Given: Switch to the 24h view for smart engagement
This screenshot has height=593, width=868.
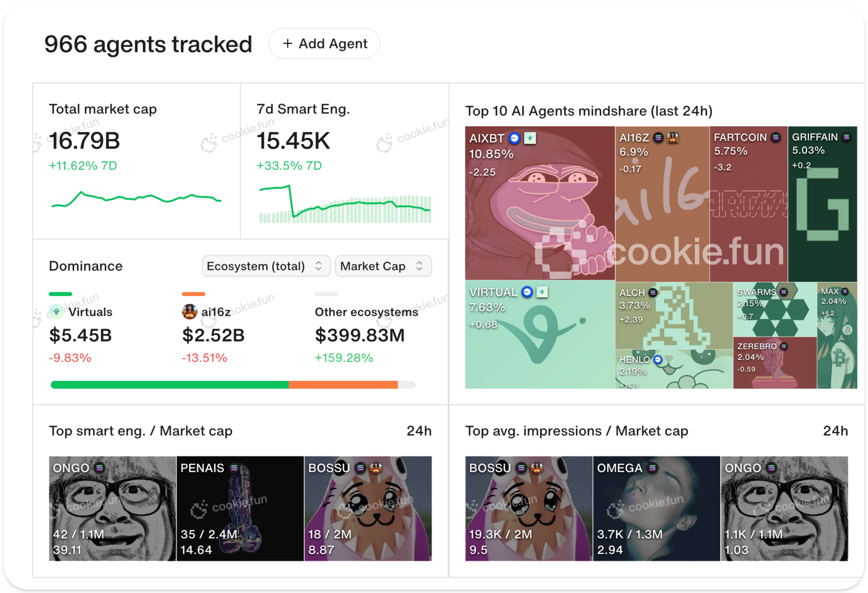Looking at the screenshot, I should point(420,431).
